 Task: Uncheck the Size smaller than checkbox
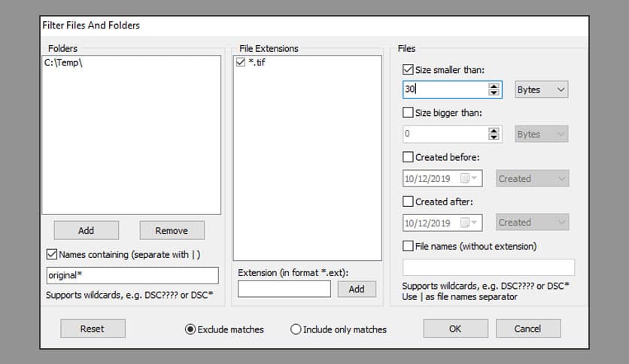(408, 70)
